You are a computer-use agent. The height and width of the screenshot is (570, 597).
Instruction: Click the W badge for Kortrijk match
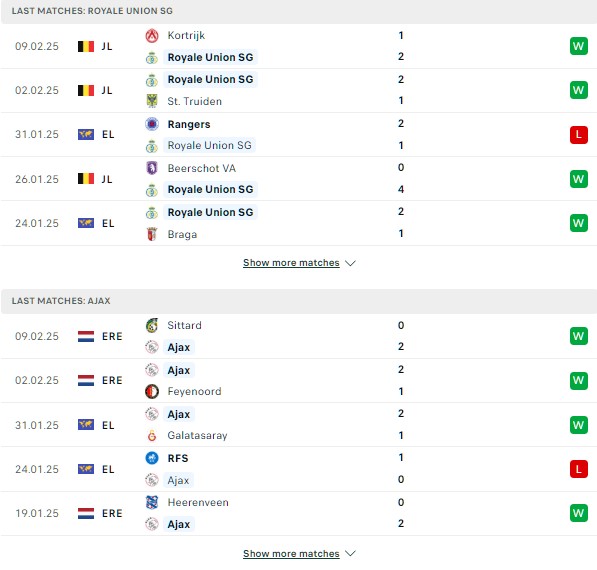(579, 46)
